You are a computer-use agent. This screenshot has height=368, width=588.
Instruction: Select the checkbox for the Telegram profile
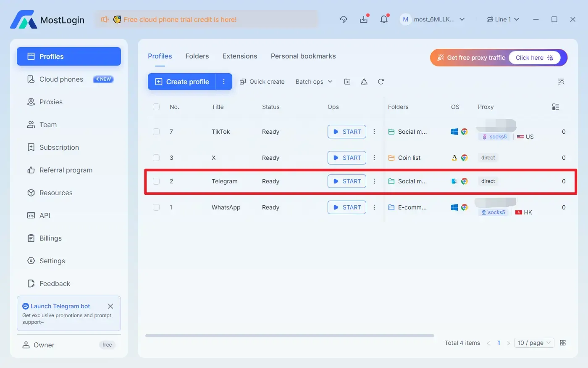point(156,181)
